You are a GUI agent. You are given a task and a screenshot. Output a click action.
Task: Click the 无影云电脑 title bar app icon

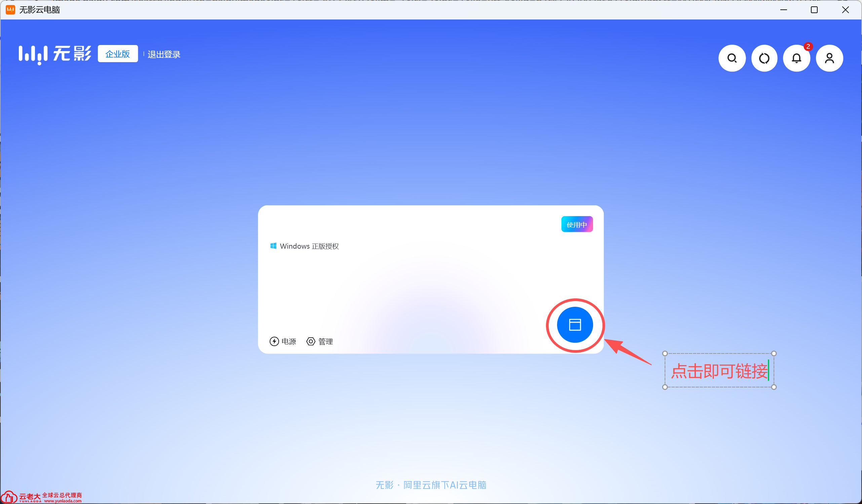pos(10,10)
